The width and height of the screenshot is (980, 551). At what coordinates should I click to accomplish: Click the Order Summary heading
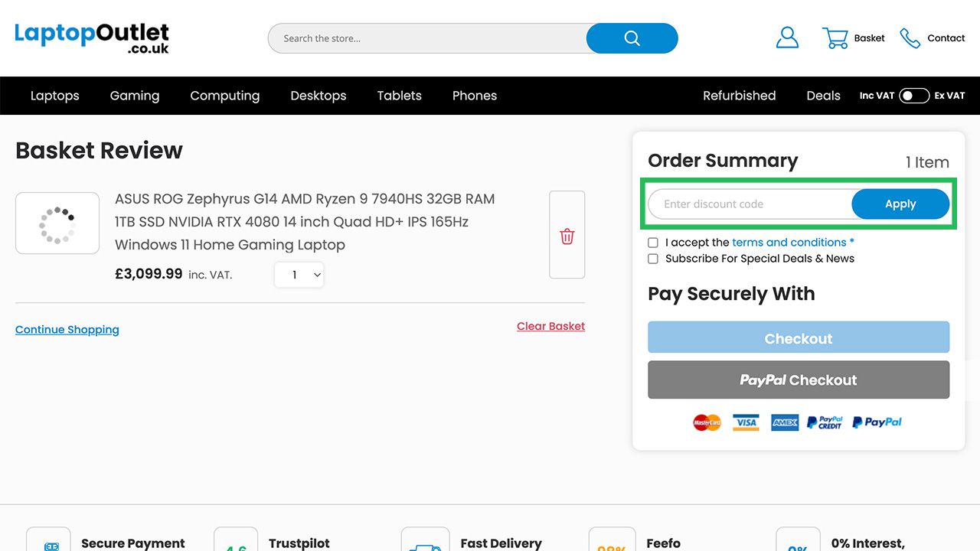tap(723, 161)
